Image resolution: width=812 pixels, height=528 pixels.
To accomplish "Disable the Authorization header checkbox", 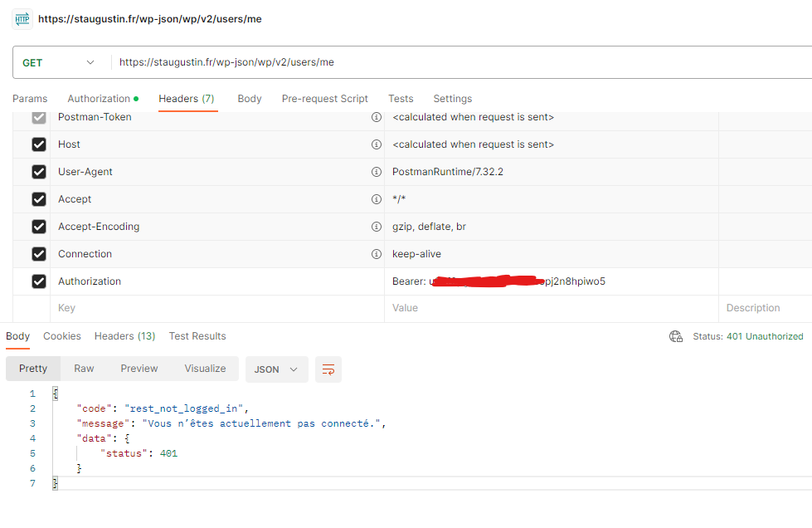I will [39, 281].
